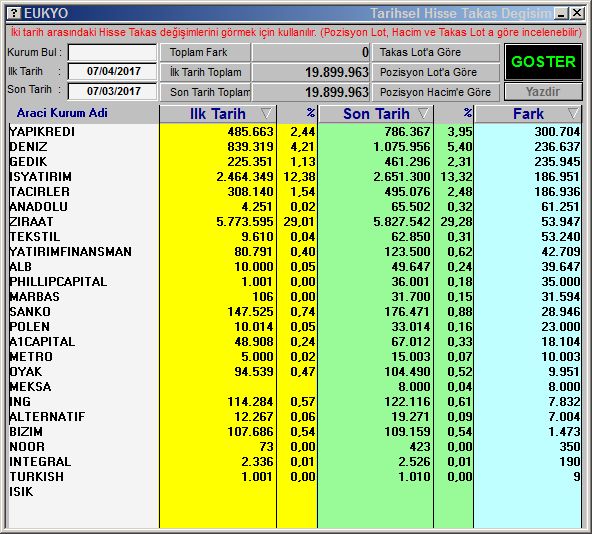Select the TACIRLER row

coord(294,191)
